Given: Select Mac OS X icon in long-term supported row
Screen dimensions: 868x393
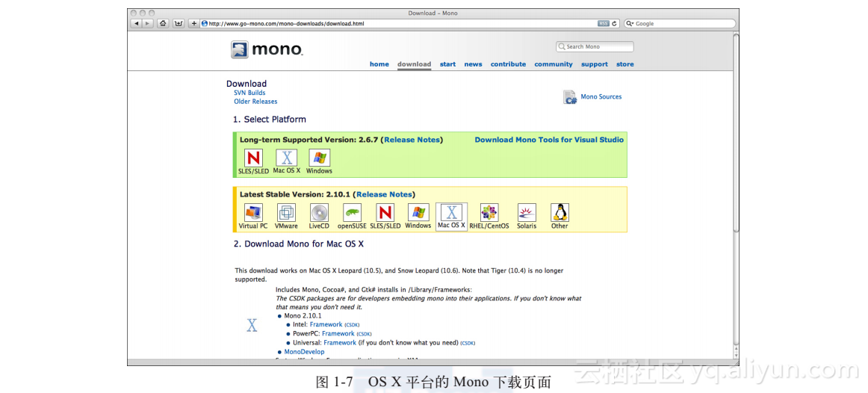Looking at the screenshot, I should (x=286, y=158).
